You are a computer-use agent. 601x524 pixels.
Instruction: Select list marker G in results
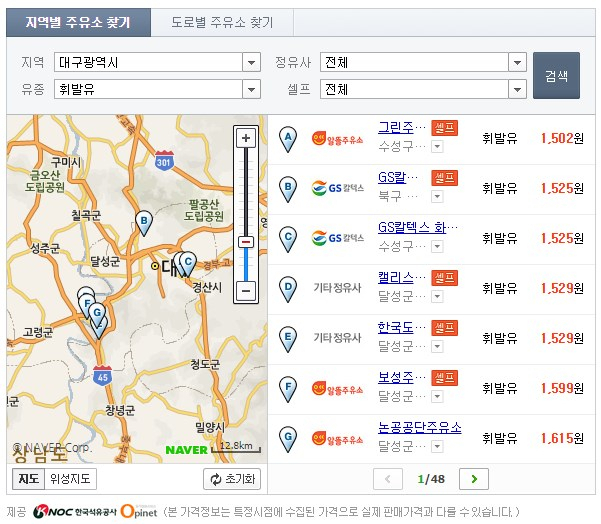coord(288,439)
